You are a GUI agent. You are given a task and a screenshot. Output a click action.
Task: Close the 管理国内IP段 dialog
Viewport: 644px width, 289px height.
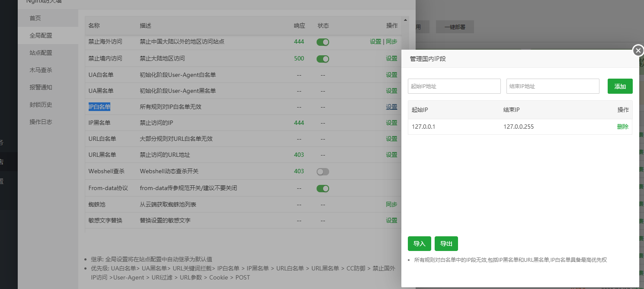click(638, 51)
